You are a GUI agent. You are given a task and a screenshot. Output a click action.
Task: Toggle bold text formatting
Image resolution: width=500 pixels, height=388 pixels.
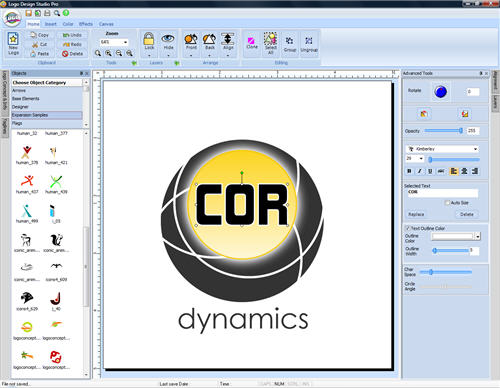409,171
